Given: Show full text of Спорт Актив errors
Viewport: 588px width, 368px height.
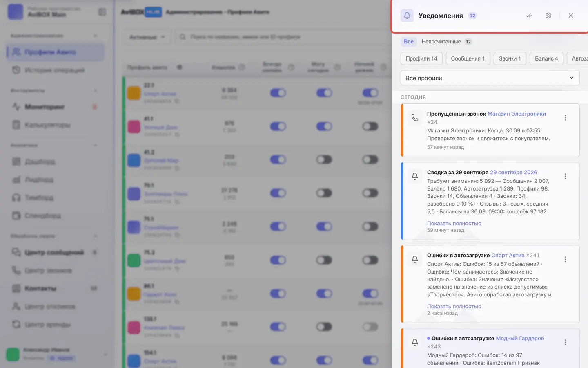Looking at the screenshot, I should pyautogui.click(x=454, y=306).
